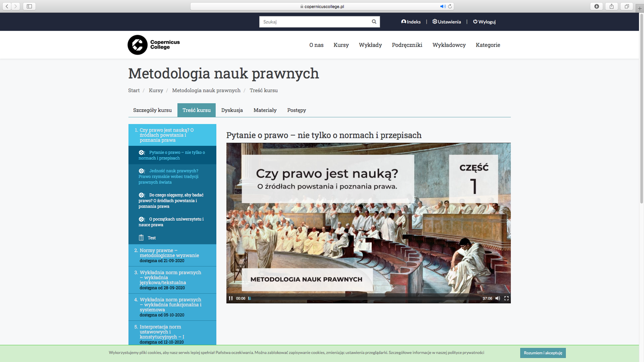Screen dimensions: 644x362
Task: Click Safari back navigation arrow
Action: [x=7, y=6]
